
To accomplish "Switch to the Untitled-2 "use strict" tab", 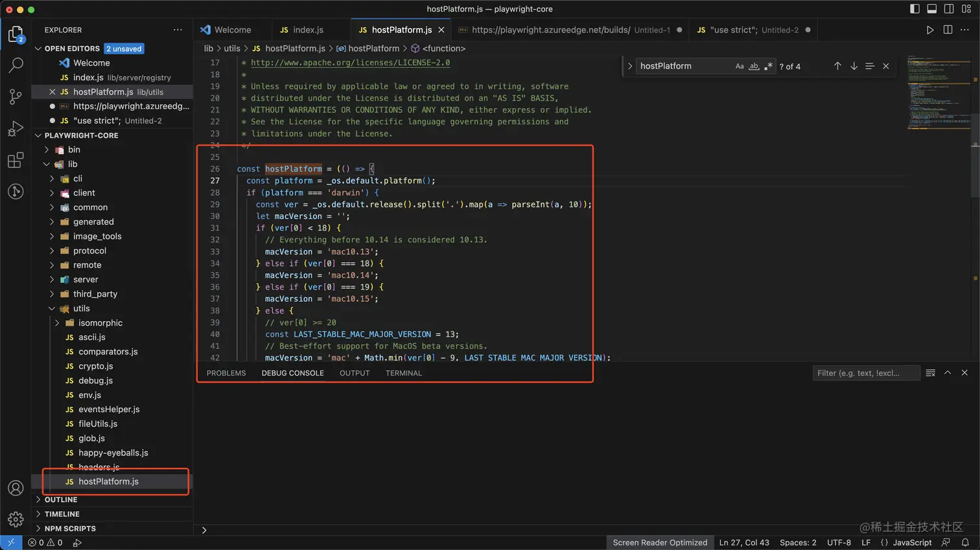I will [754, 30].
